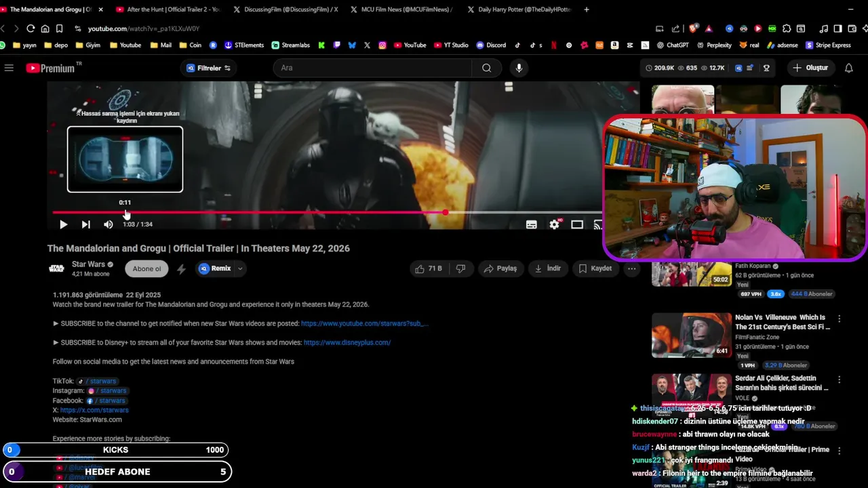Viewport: 868px width, 488px height.
Task: Open the Oluştur create menu
Action: [x=810, y=68]
